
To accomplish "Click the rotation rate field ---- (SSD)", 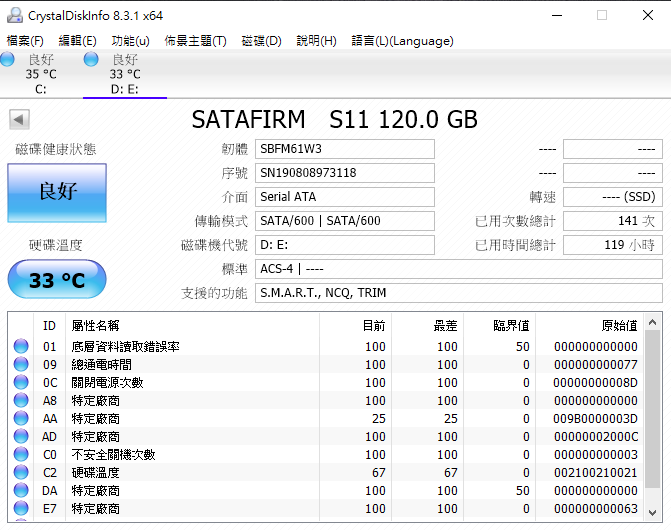I will (x=613, y=197).
